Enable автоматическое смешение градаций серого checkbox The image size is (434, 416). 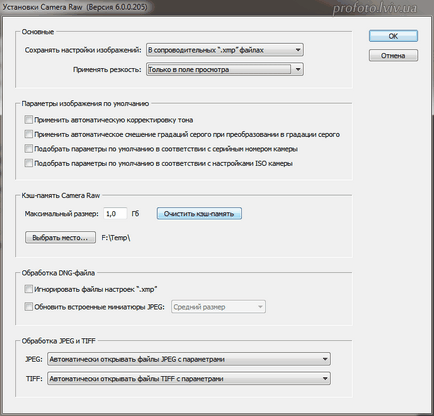click(x=29, y=134)
